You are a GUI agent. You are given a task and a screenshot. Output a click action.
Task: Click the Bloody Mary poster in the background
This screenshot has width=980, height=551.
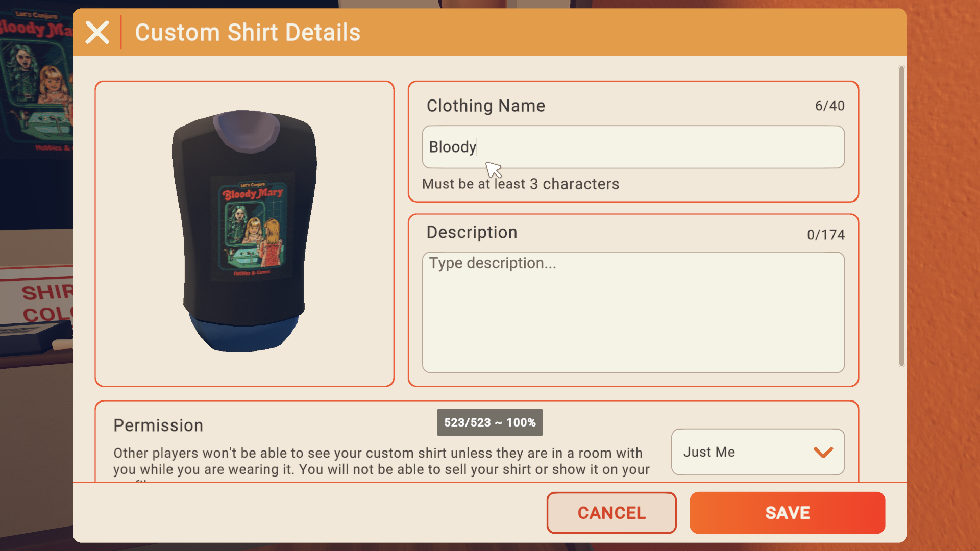click(36, 82)
